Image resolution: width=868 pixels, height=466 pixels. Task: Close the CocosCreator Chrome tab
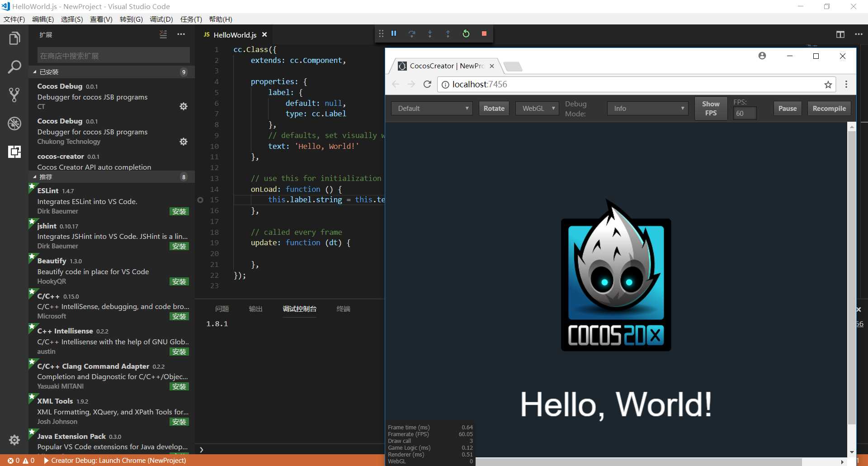[492, 66]
